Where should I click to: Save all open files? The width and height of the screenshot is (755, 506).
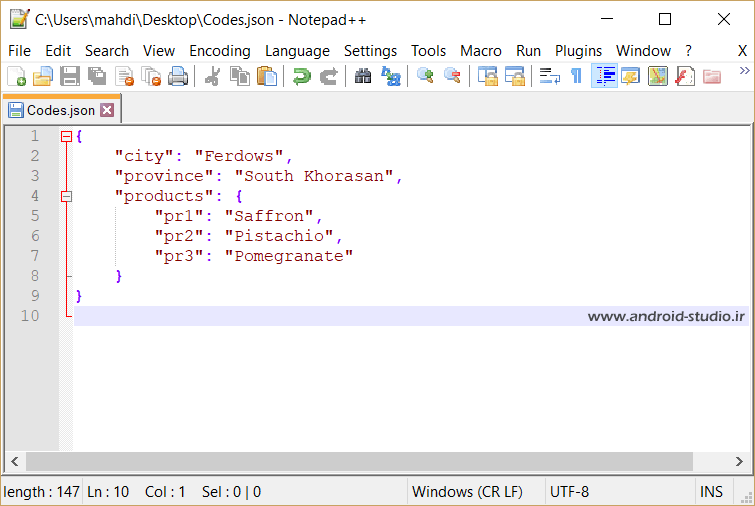point(97,76)
